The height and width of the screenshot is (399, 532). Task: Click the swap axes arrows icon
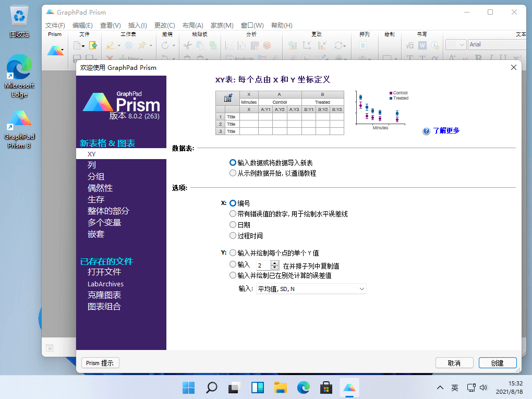(307, 45)
